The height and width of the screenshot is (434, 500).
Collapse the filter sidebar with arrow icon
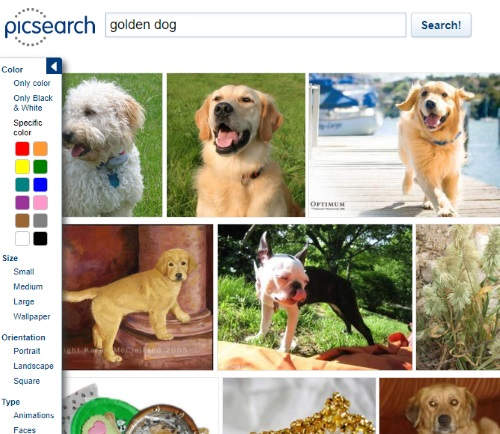pos(54,66)
